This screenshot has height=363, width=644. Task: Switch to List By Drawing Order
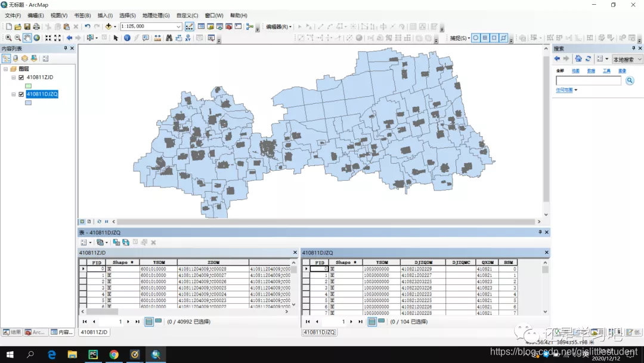pyautogui.click(x=6, y=59)
